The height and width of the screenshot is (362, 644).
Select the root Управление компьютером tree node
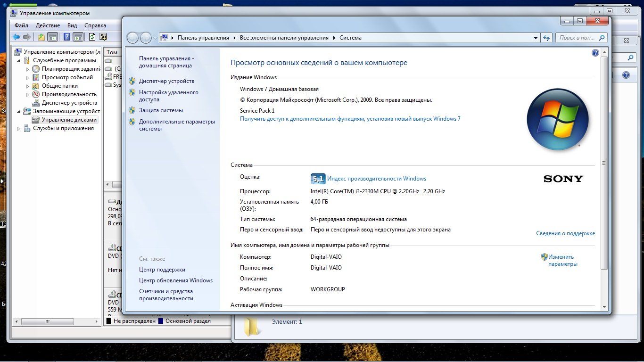[62, 52]
